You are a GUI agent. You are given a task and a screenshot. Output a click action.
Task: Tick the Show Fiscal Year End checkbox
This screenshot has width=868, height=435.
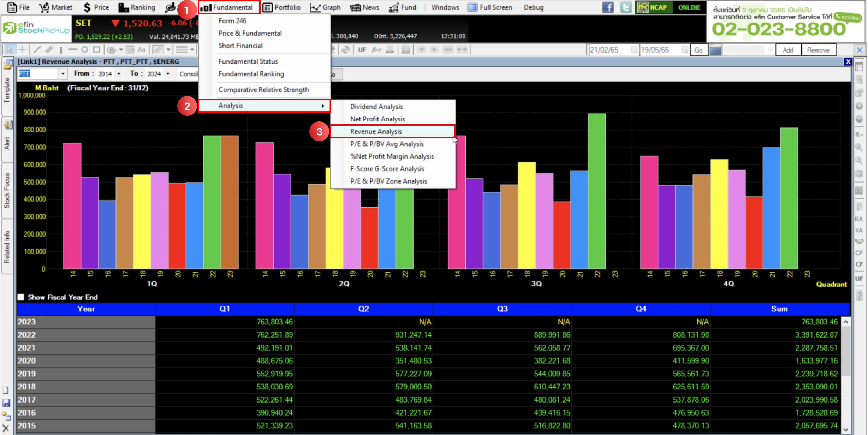coord(21,297)
